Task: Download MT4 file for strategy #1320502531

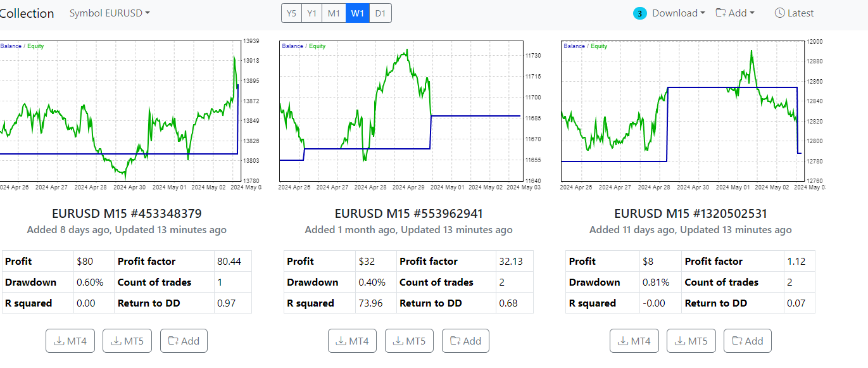Action: 634,341
